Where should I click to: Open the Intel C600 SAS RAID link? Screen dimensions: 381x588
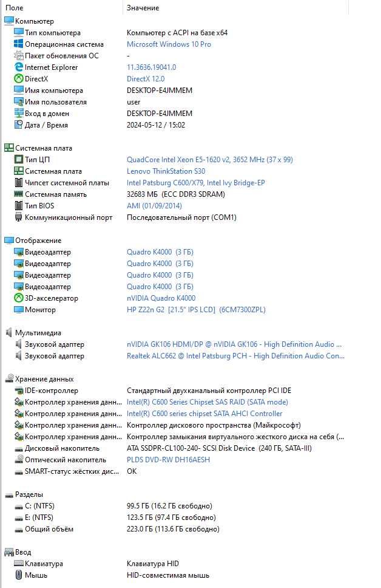(x=207, y=402)
